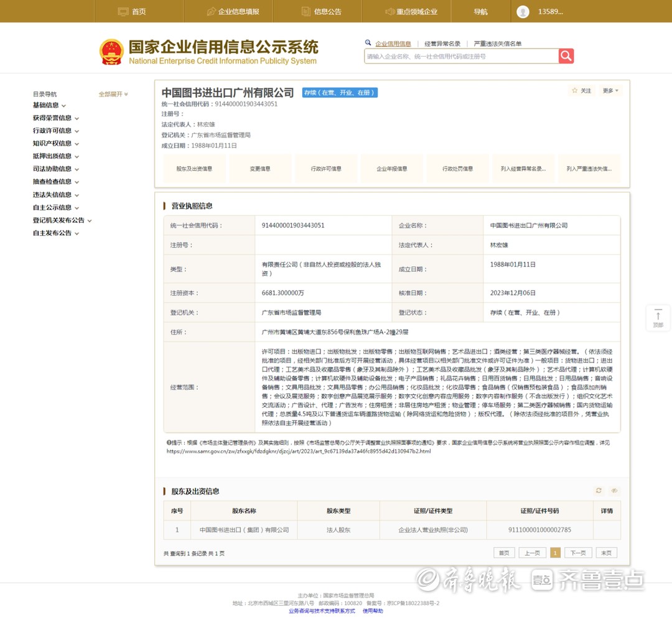Click the 企业年报信息 shortcut button
The height and width of the screenshot is (622, 672).
[x=392, y=169]
